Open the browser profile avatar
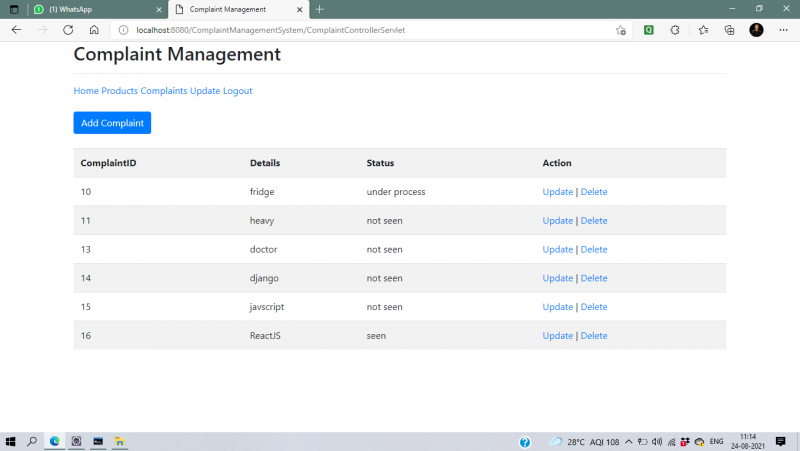This screenshot has height=451, width=800. pyautogui.click(x=756, y=30)
